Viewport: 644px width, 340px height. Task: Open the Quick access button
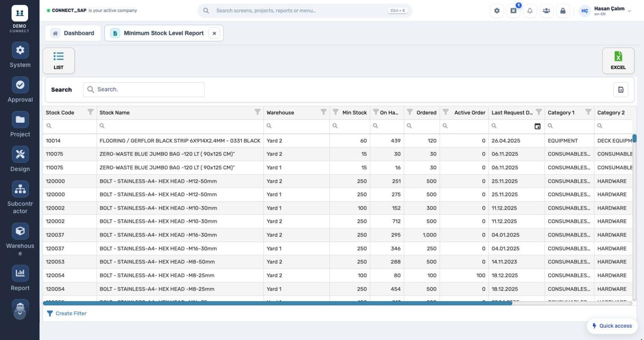[612, 326]
